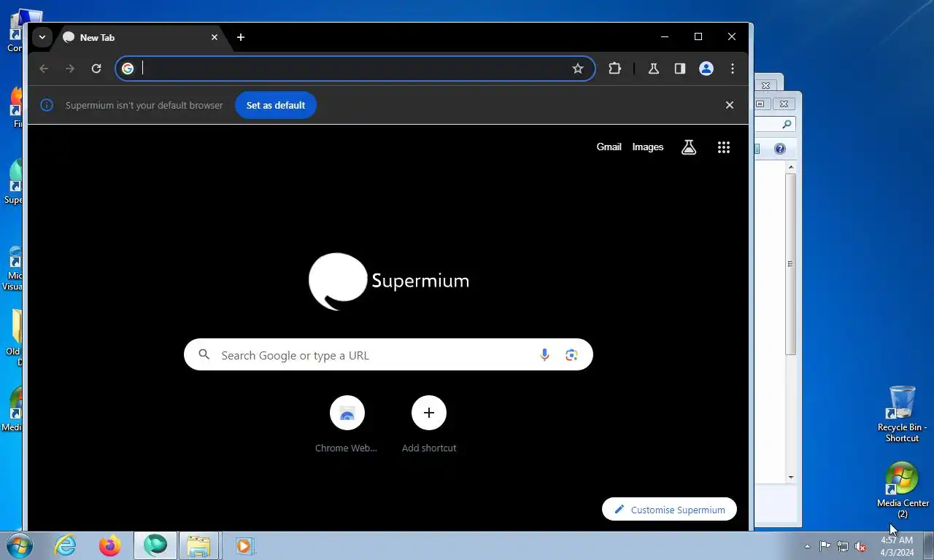This screenshot has width=934, height=560.
Task: Click the magnifier in the search box
Action: pyautogui.click(x=204, y=354)
